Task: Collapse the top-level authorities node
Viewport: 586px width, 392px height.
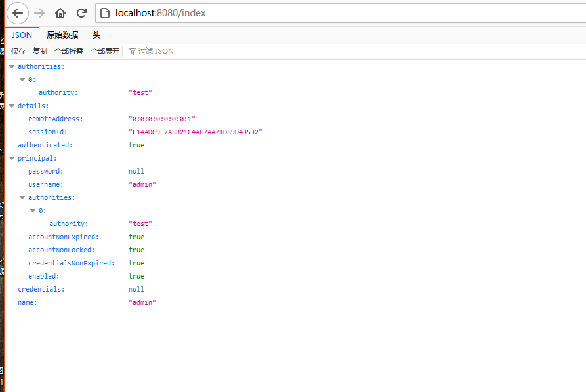Action: point(12,67)
